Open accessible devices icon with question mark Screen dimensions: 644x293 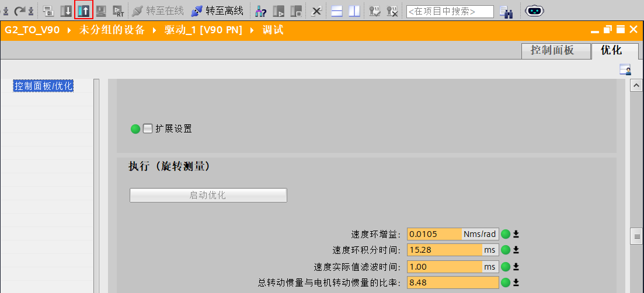click(x=260, y=11)
